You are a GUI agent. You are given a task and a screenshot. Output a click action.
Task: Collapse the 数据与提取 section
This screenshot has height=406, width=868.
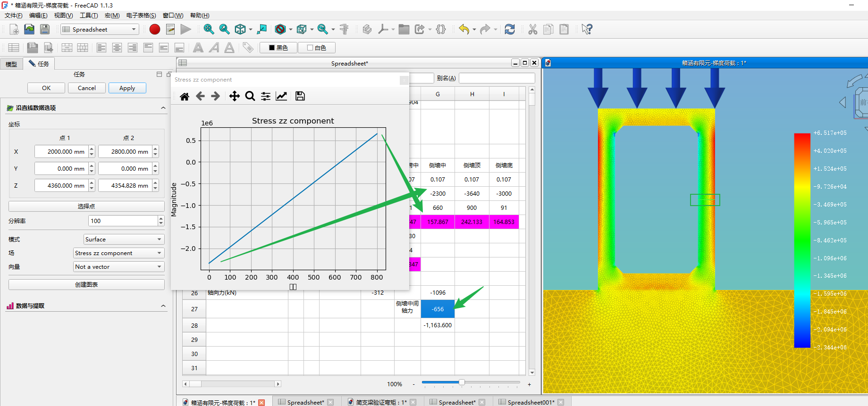163,306
